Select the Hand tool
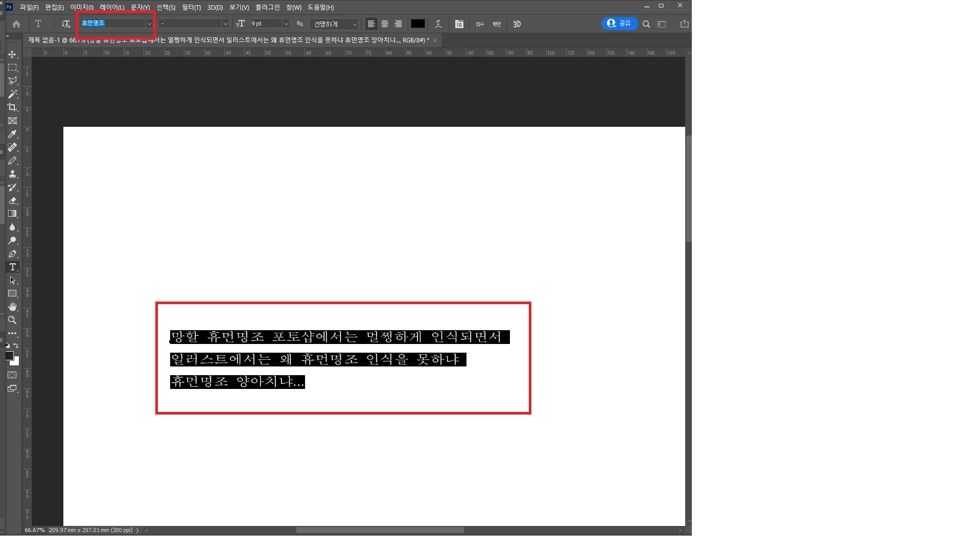 (x=12, y=307)
